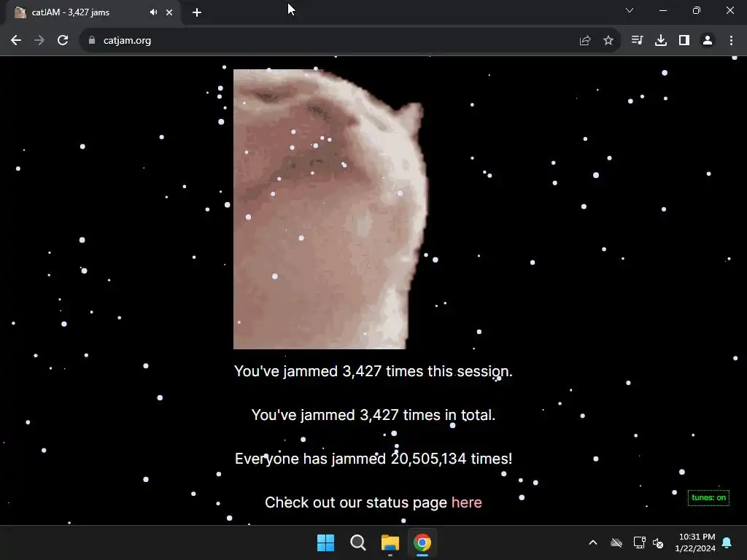Toggle the 'tunes: on' button
The image size is (747, 560).
[708, 497]
